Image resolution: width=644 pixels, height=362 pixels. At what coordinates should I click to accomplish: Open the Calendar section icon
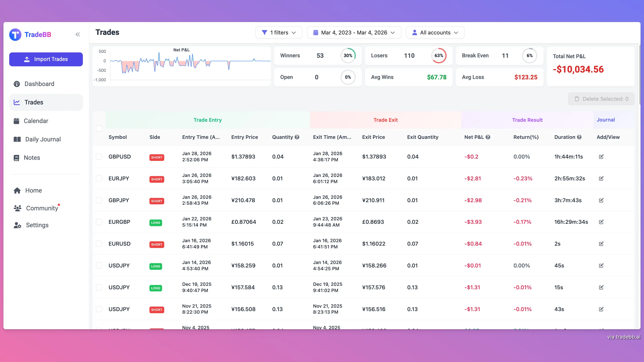16,121
